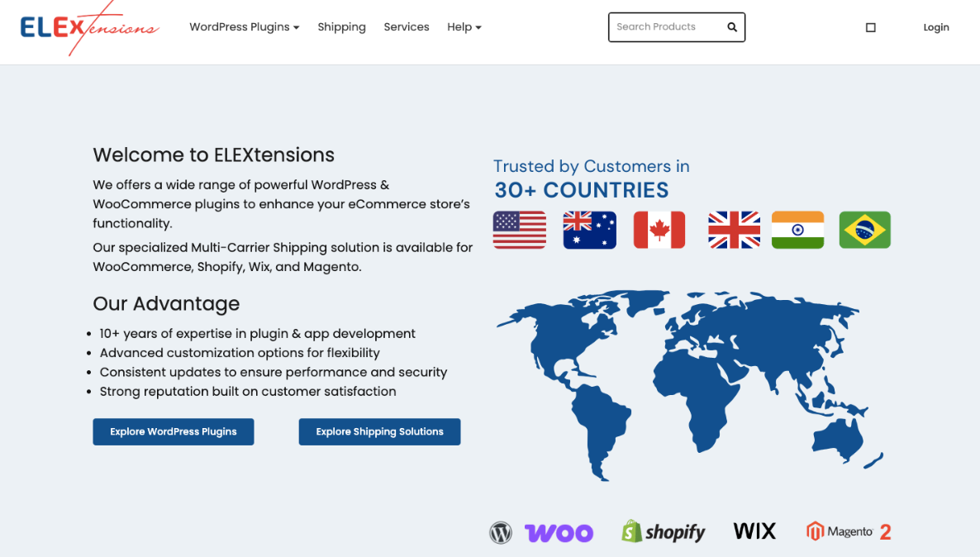Image resolution: width=980 pixels, height=557 pixels.
Task: Click the United States flag icon
Action: click(x=519, y=230)
